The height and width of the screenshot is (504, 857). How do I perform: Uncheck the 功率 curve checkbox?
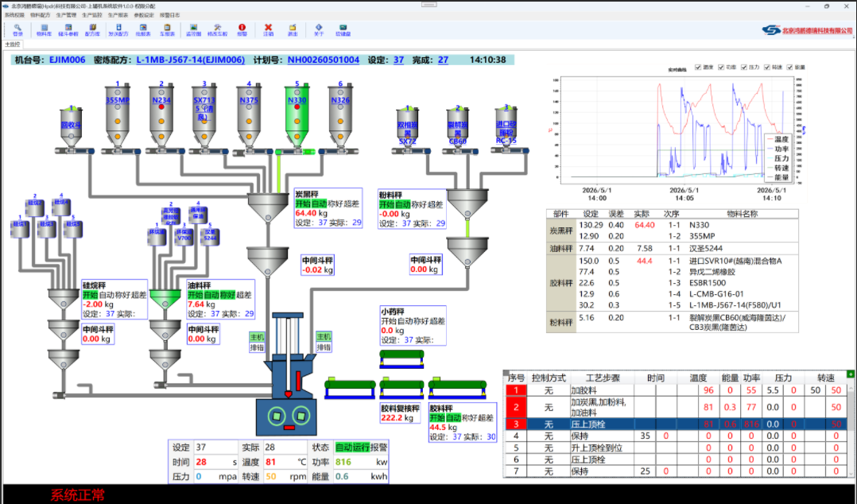721,68
